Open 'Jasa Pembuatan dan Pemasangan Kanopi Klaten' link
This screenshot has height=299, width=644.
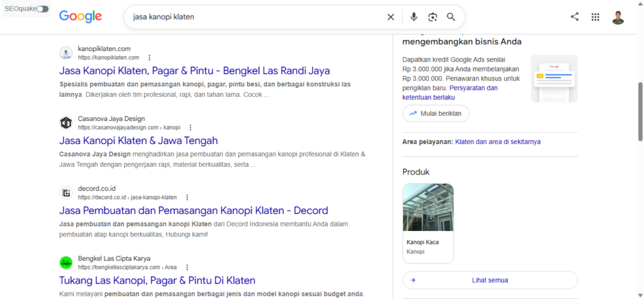pyautogui.click(x=194, y=211)
